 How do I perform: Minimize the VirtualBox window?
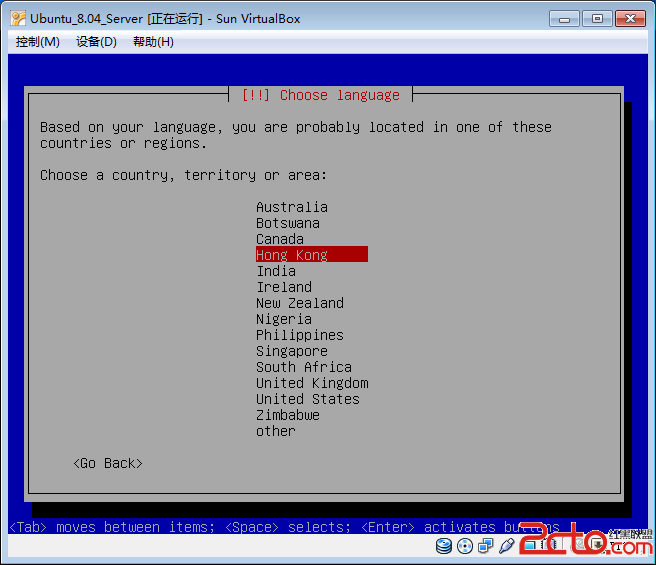564,19
